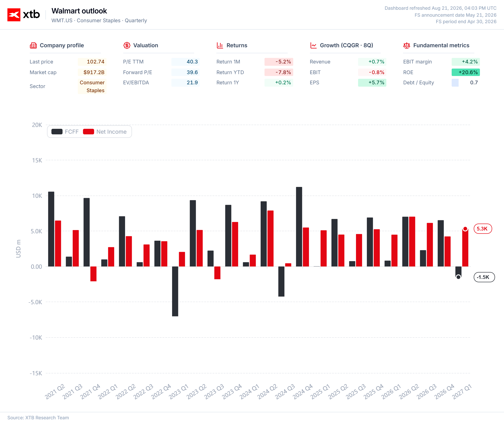
Task: Click the Return 1Y value +0.2%
Action: pyautogui.click(x=279, y=82)
